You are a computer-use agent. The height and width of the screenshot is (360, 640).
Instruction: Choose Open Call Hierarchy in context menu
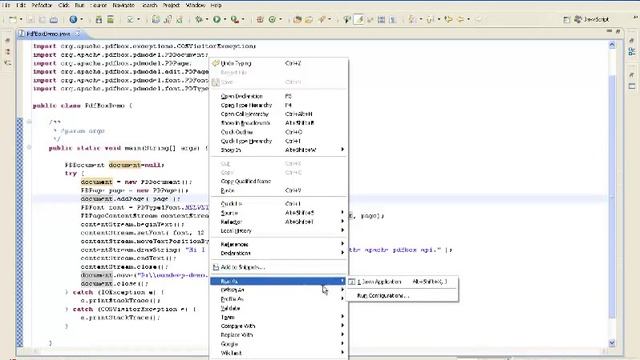279,114
